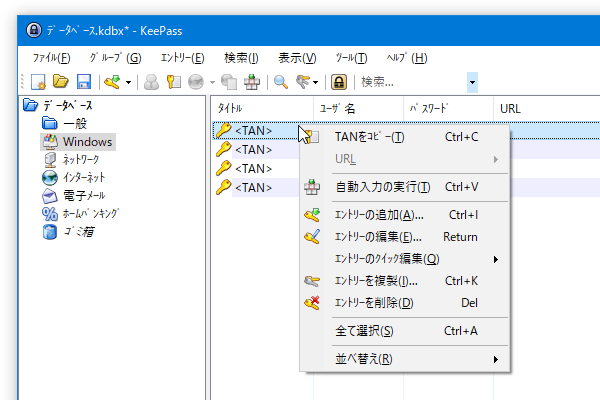Select the 一般 group folder
The width and height of the screenshot is (600, 400).
(x=75, y=123)
